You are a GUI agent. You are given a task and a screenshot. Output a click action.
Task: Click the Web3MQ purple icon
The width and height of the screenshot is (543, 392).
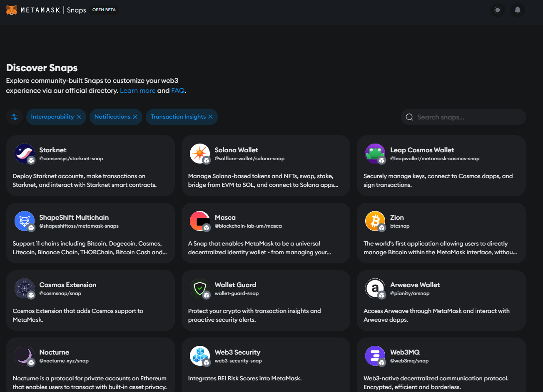[375, 356]
